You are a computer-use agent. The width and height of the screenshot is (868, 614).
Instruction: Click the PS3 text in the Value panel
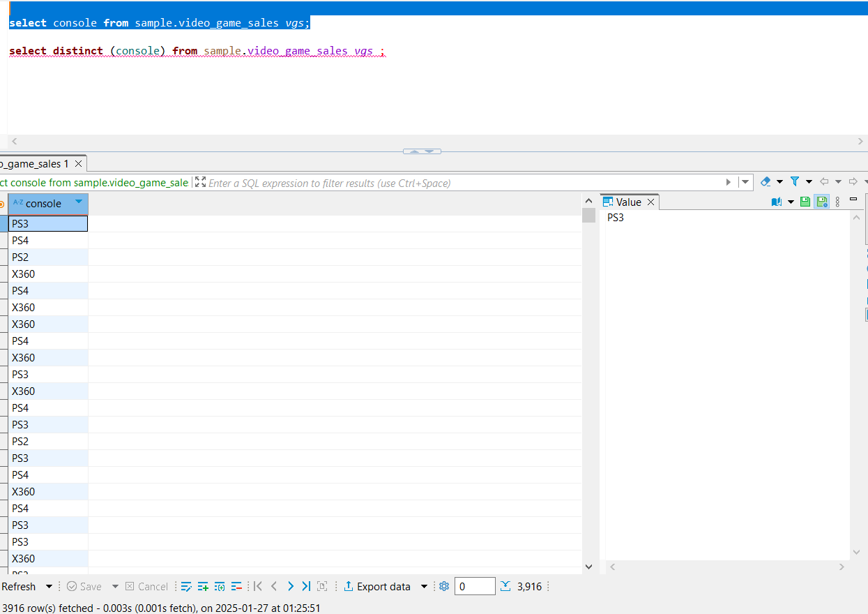[x=616, y=218]
